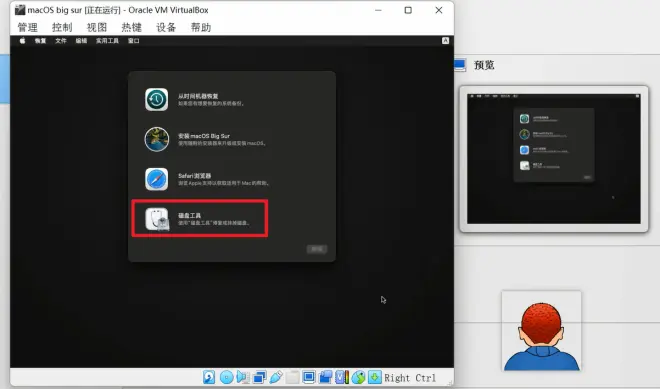Click the CPU virtualization status icon
This screenshot has height=389, width=660.
[x=342, y=377]
